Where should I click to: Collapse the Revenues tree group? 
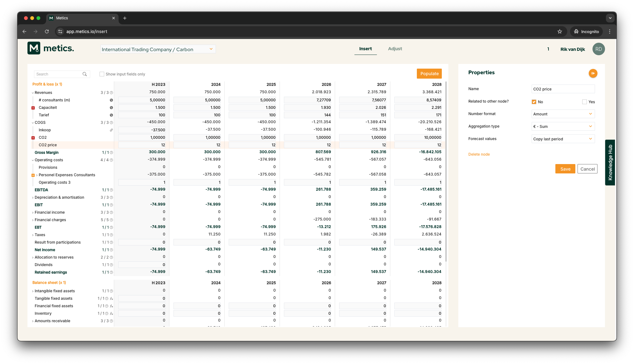tap(33, 93)
